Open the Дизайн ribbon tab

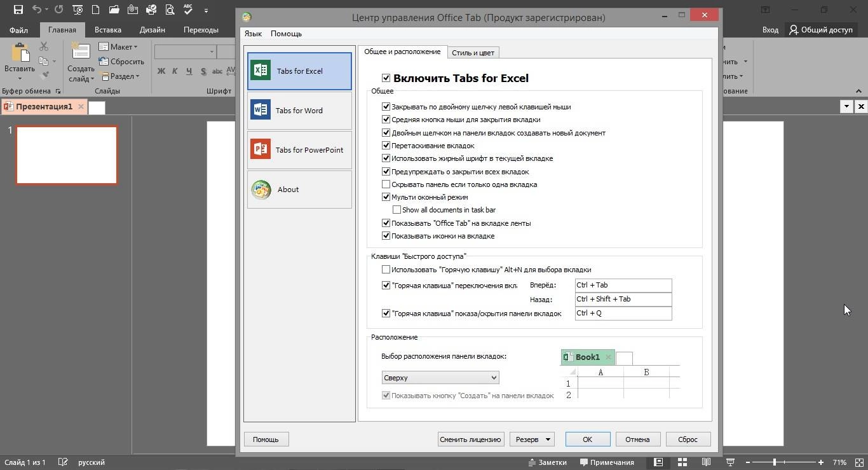pos(153,30)
